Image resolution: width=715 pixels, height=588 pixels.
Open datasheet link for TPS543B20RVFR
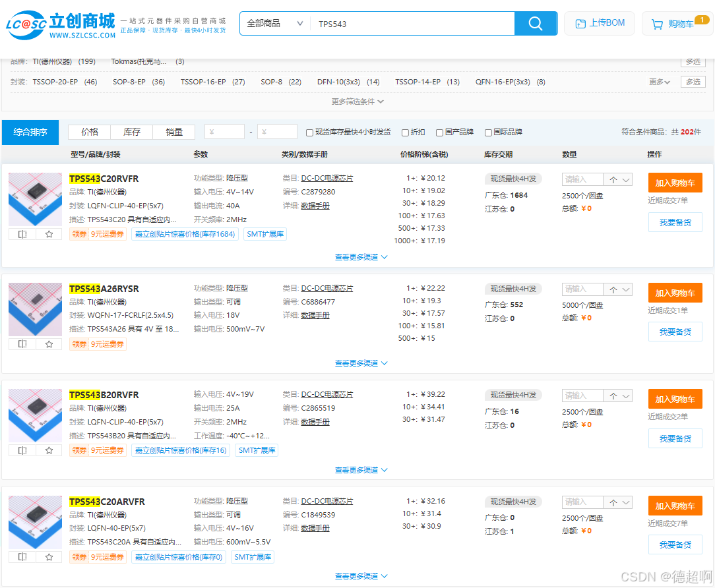click(315, 422)
